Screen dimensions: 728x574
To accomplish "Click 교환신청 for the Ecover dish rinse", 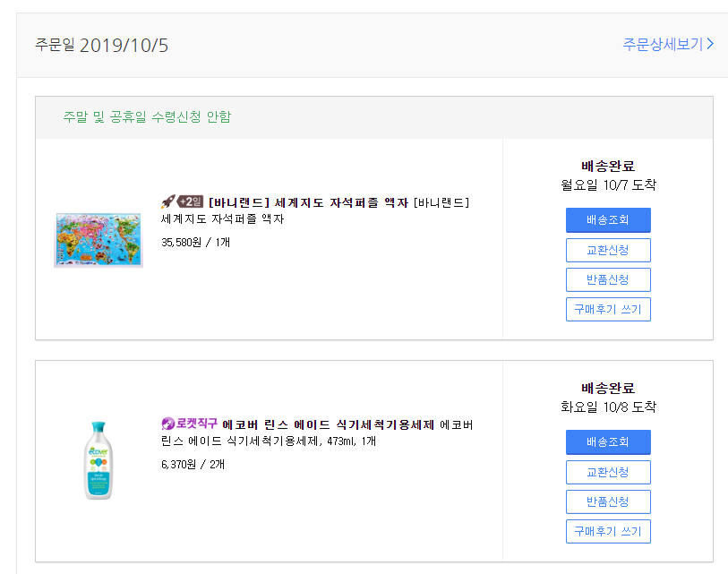I will (x=608, y=472).
